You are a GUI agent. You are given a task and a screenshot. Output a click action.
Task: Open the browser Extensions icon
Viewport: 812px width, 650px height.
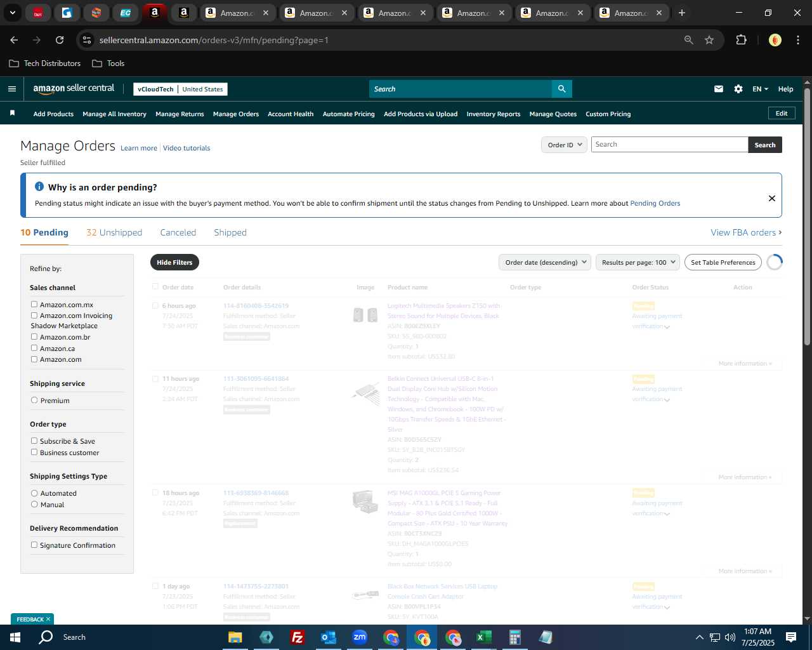click(741, 40)
